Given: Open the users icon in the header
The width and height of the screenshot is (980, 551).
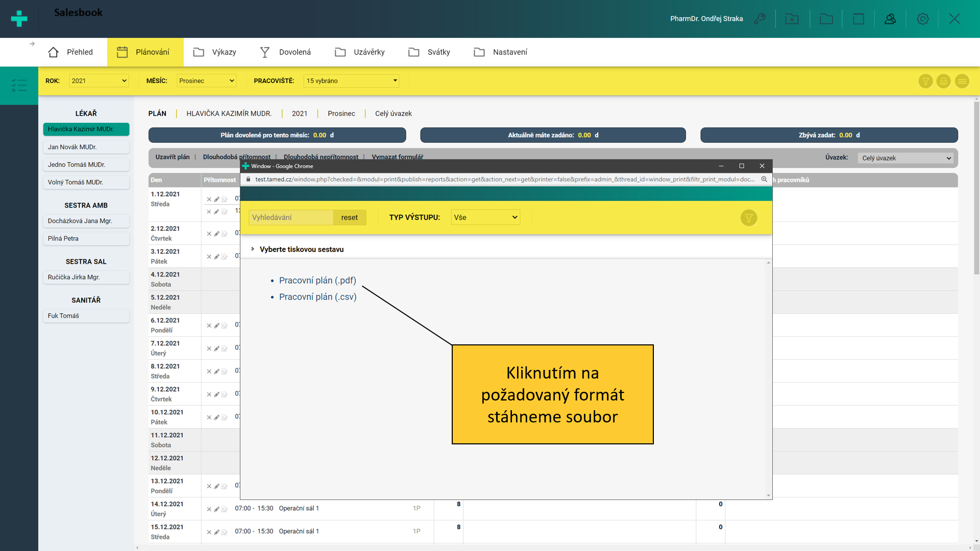Looking at the screenshot, I should [x=890, y=19].
